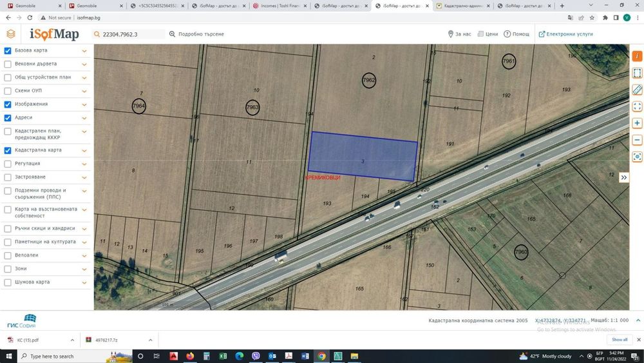
Task: Zoom out with the minus button
Action: pos(637,140)
